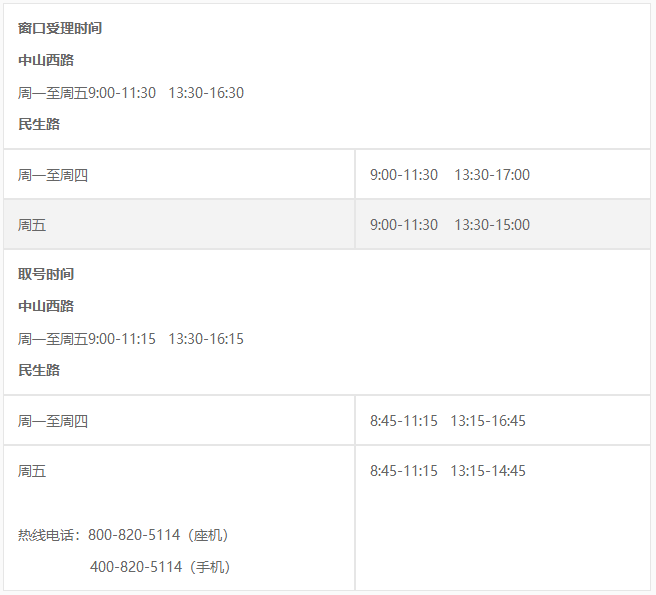Click the 9:00-11:30 13:30-17:00 cell
The image size is (656, 595).
pos(502,174)
